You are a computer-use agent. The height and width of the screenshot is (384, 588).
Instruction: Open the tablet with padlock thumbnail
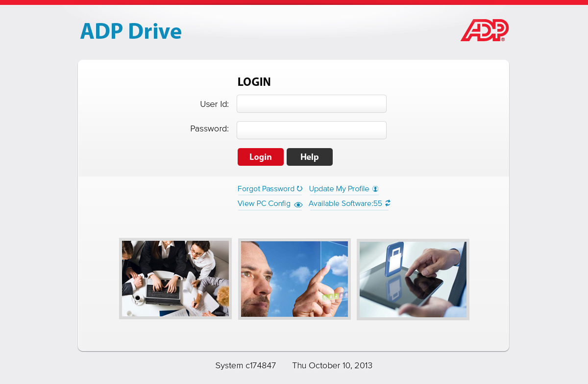click(413, 280)
